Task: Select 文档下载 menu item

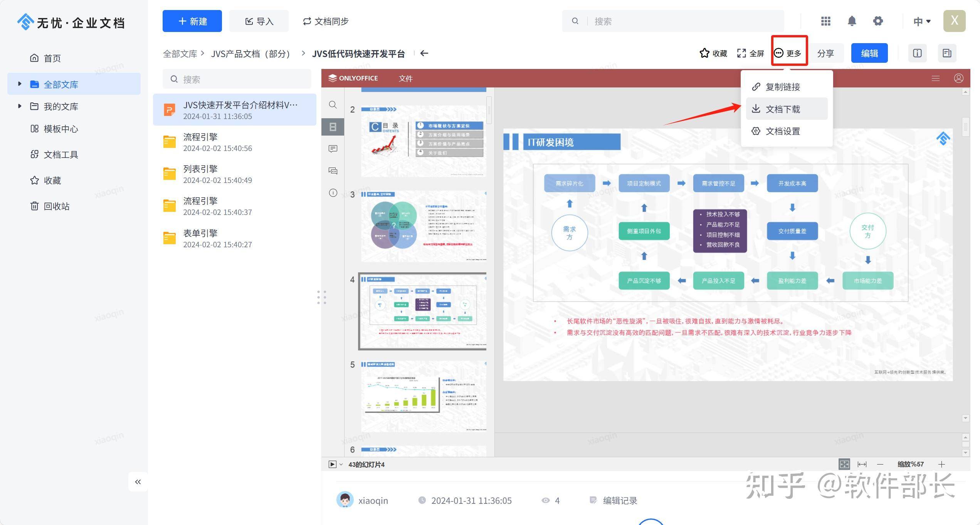Action: click(787, 109)
